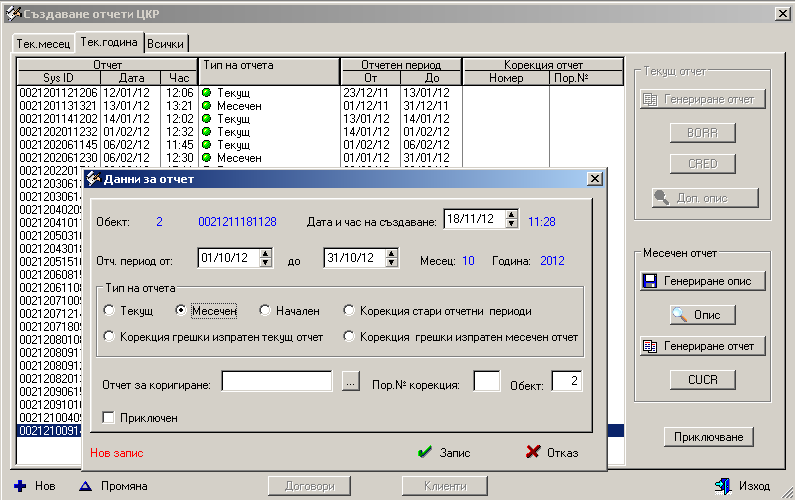Select the Месечен report type radio
Viewport: 795px width, 500px height.
pyautogui.click(x=180, y=310)
